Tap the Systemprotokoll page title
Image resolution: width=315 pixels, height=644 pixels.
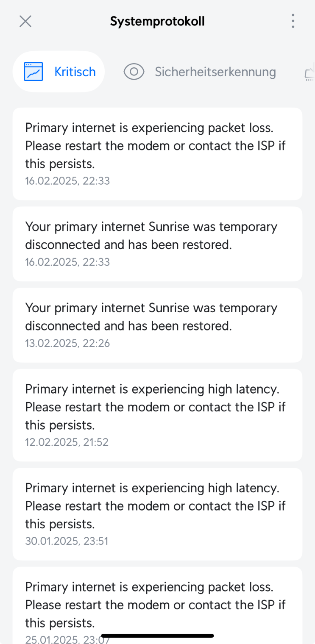tap(157, 21)
